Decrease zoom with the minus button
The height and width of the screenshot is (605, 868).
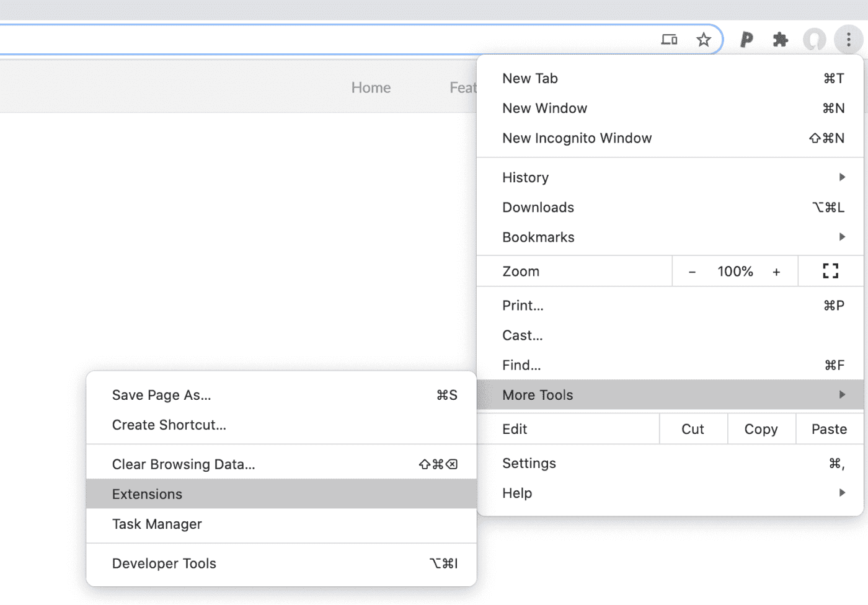coord(692,272)
